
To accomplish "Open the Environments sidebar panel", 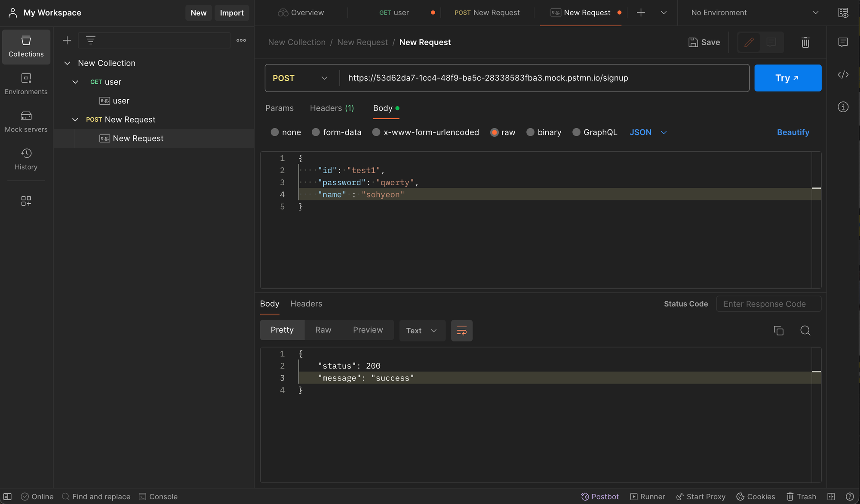I will (26, 84).
